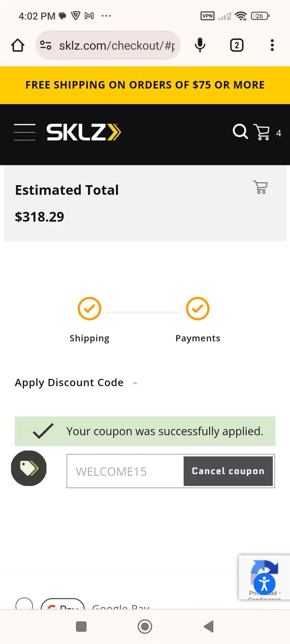Focus the WELCOME15 coupon code field
The image size is (290, 644).
(125, 471)
